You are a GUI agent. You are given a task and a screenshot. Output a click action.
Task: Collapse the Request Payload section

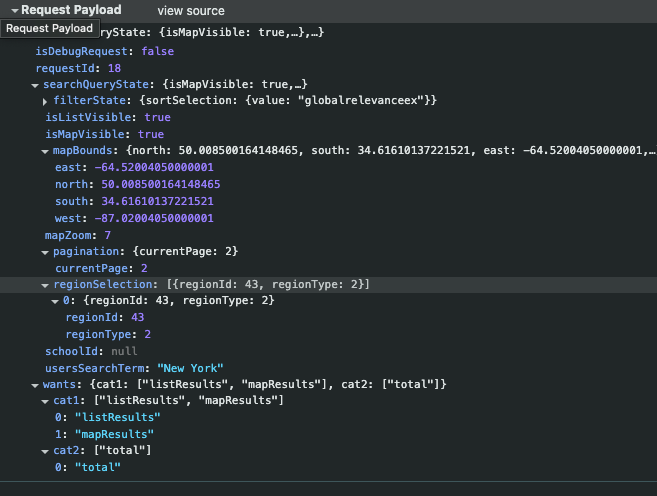(x=15, y=10)
